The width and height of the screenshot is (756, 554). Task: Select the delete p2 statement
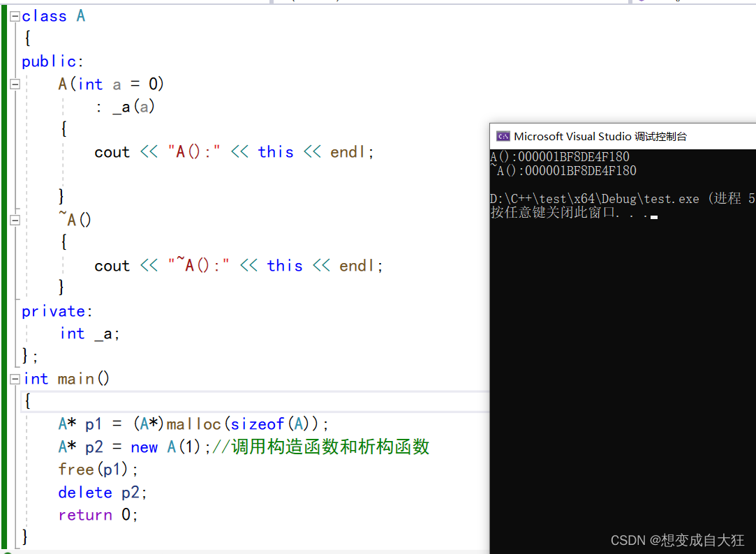tap(101, 492)
